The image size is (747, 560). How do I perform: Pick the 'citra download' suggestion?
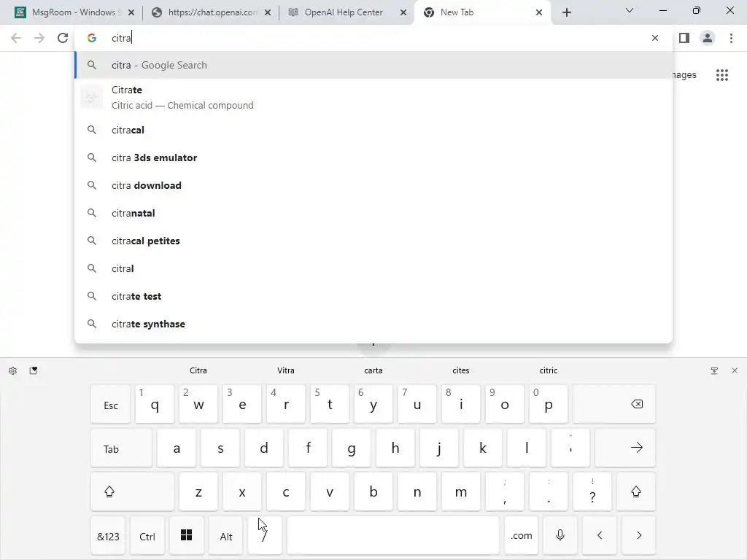coord(373,185)
